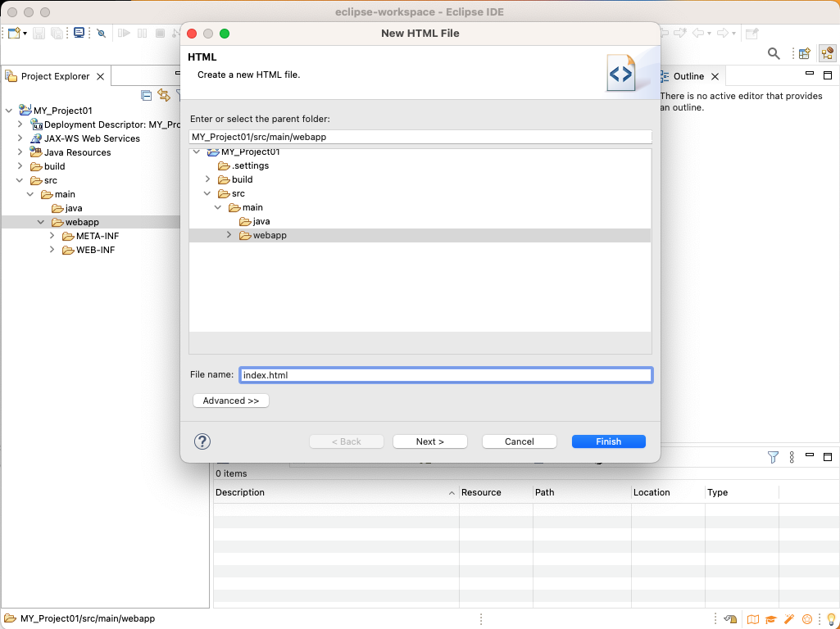Click the Save All toolbar icon

57,34
